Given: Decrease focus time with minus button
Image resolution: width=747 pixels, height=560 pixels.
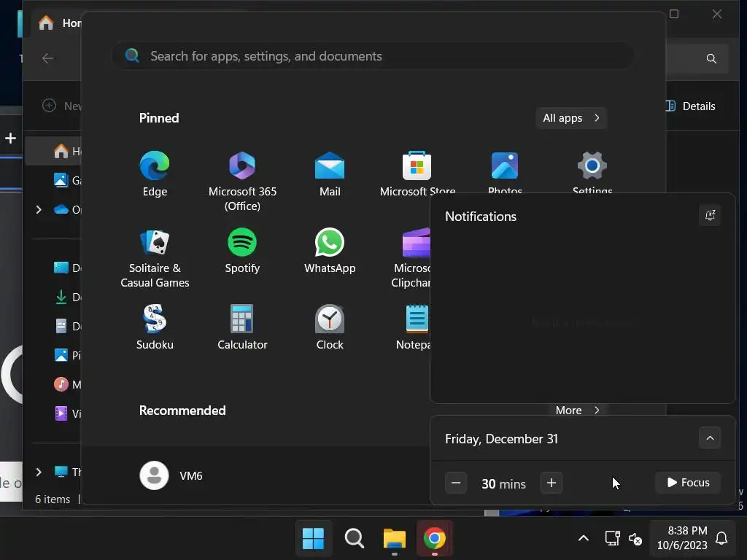Looking at the screenshot, I should [x=456, y=483].
